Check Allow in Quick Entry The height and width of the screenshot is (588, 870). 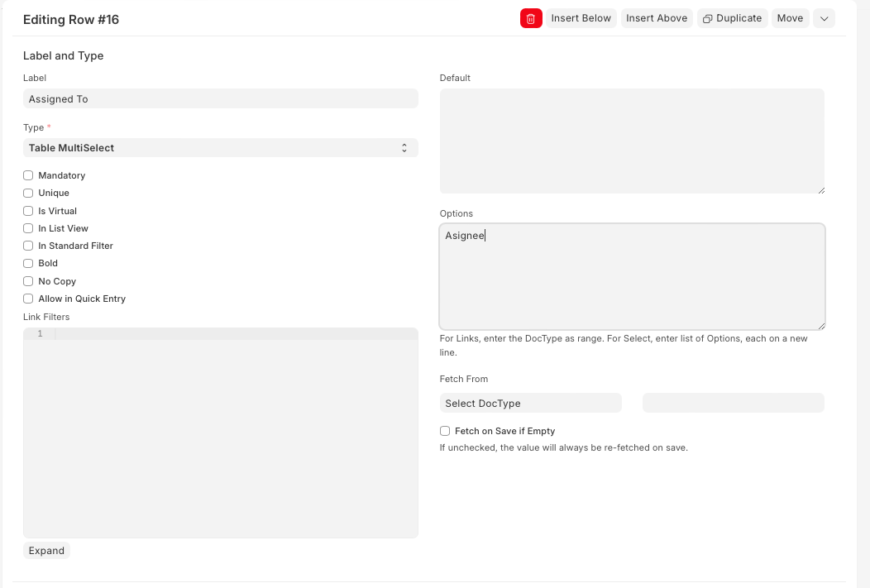pyautogui.click(x=27, y=299)
